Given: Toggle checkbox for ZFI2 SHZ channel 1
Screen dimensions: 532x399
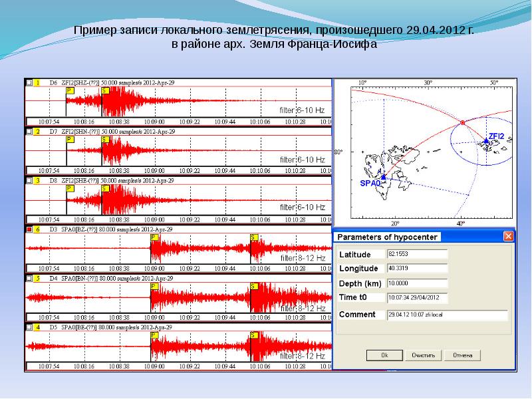Looking at the screenshot, I should (x=29, y=82).
